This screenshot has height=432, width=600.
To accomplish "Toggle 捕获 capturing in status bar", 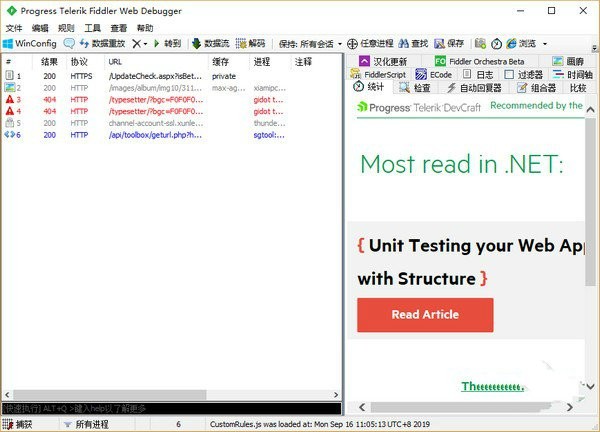I will tap(18, 424).
